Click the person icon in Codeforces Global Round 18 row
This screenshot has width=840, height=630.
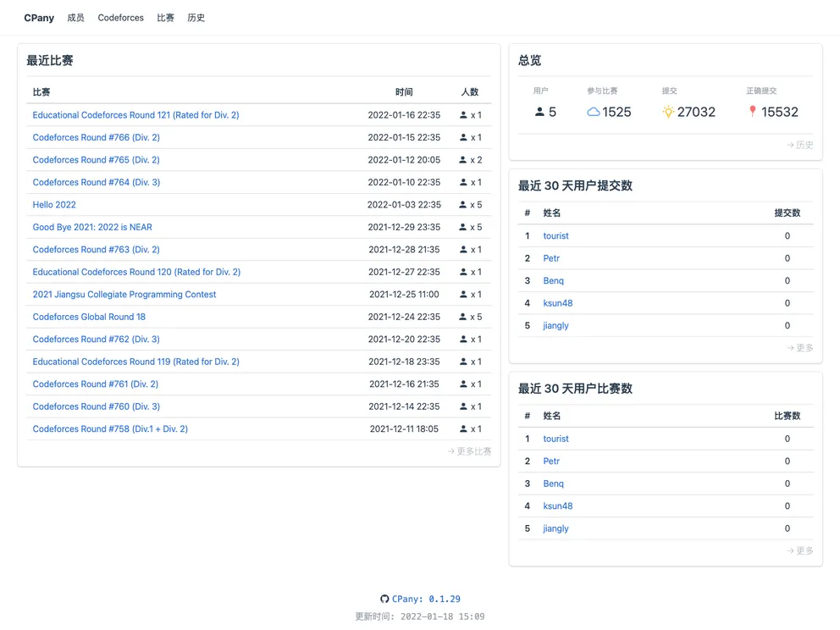pyautogui.click(x=463, y=317)
